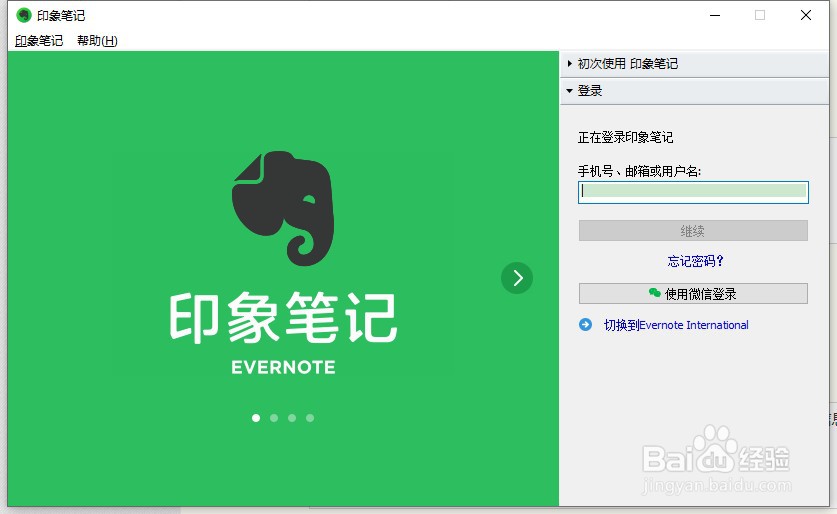Open the 印象笔记 menu

39,41
